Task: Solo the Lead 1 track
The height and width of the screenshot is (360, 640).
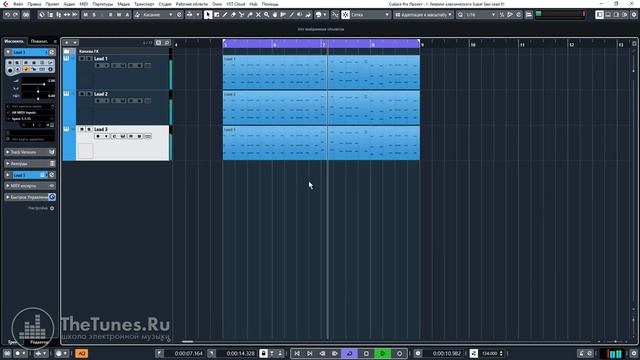Action: tap(89, 59)
